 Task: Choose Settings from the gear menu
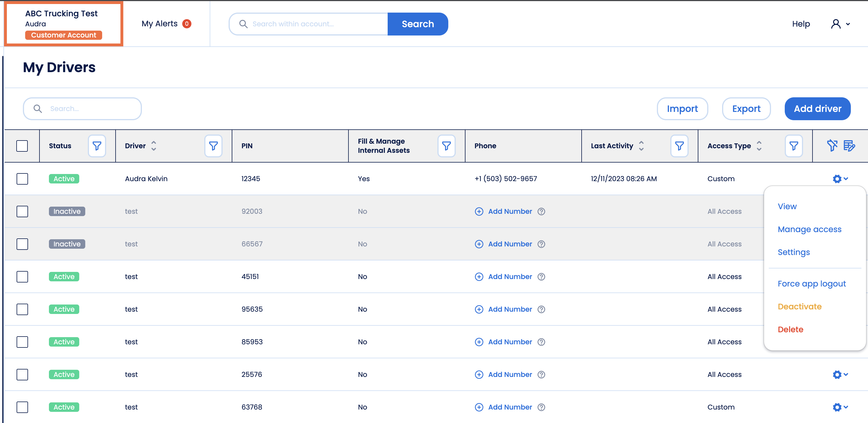[x=794, y=252]
